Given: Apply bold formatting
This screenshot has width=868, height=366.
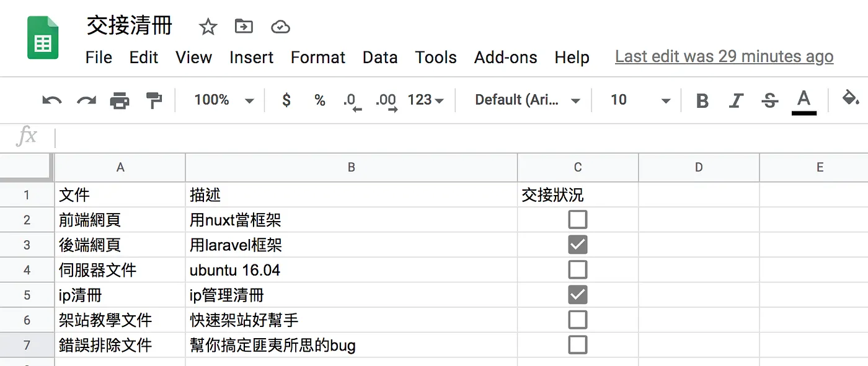Looking at the screenshot, I should click(702, 100).
